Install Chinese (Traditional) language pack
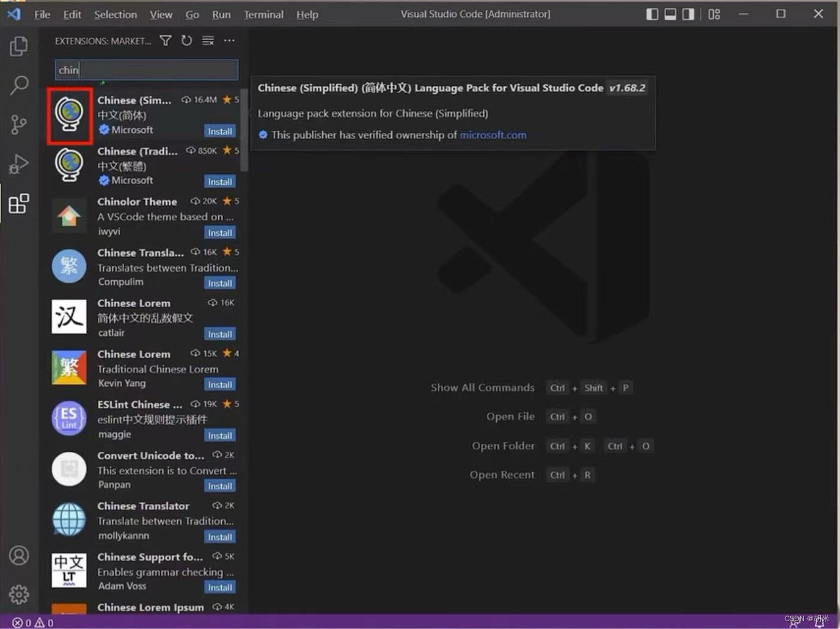 click(x=220, y=182)
